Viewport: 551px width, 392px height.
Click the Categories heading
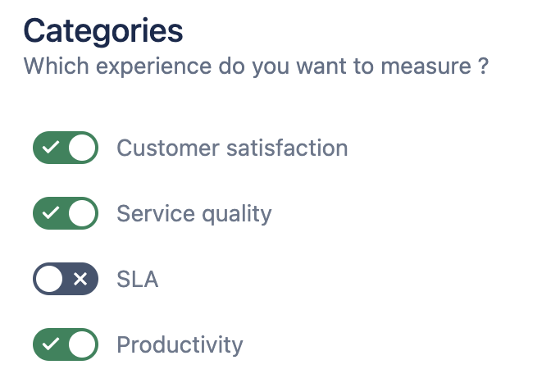[103, 31]
